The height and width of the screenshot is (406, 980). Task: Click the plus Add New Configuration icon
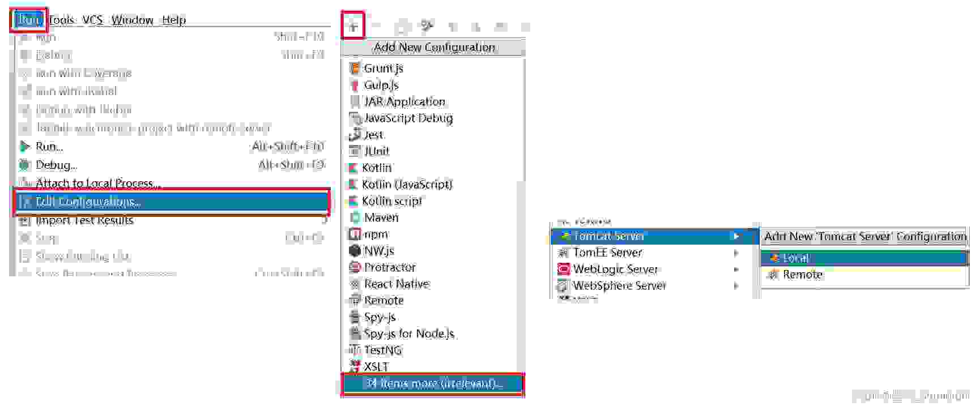353,27
